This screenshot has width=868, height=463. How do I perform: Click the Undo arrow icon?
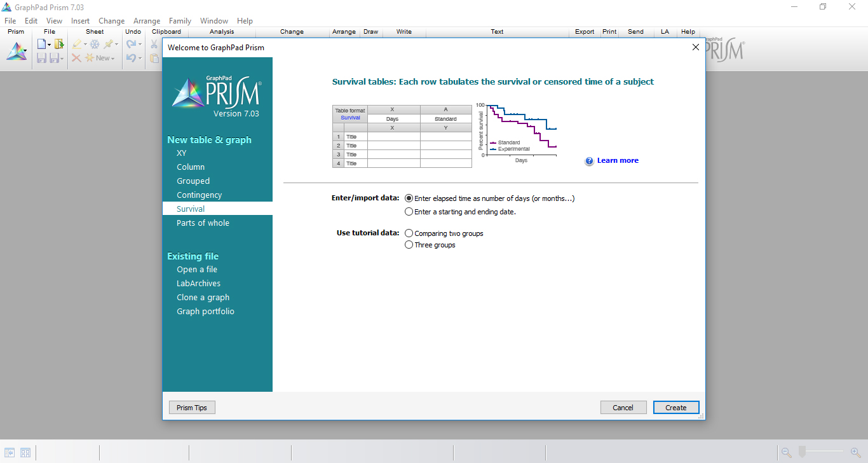tap(131, 58)
